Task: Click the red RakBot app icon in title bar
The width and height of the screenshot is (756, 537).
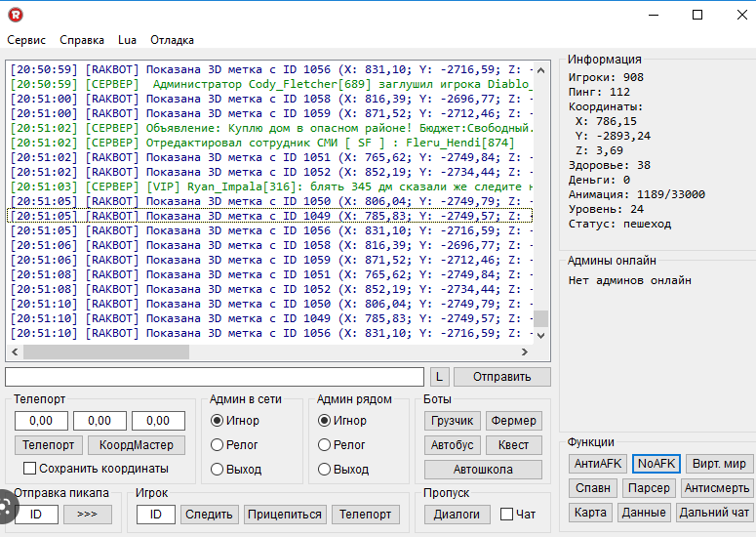Action: pos(16,15)
